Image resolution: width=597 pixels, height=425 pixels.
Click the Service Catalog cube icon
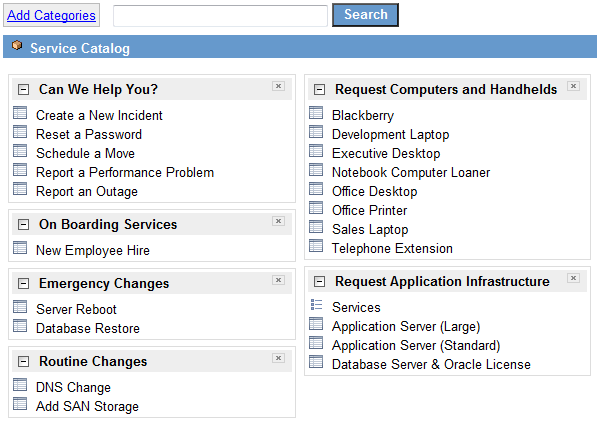click(x=17, y=45)
